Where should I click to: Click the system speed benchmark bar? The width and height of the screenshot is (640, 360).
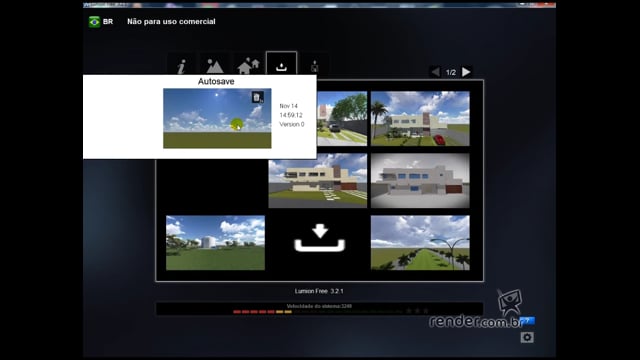(x=319, y=309)
